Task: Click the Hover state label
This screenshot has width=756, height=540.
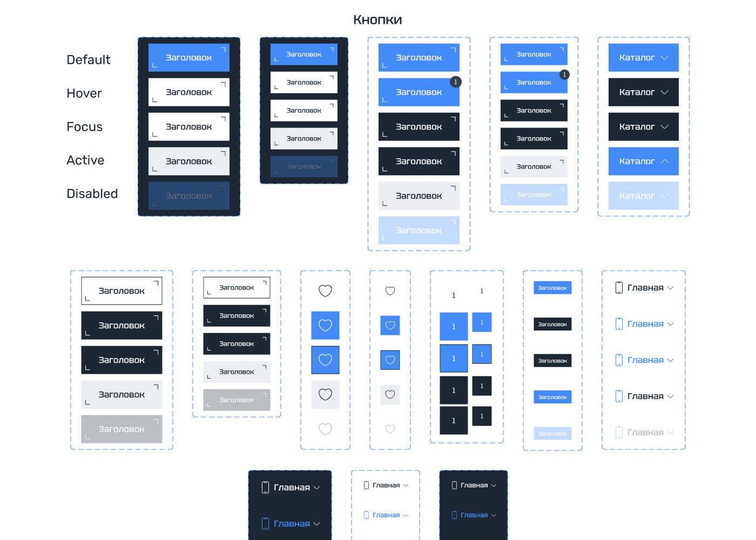Action: (x=84, y=93)
